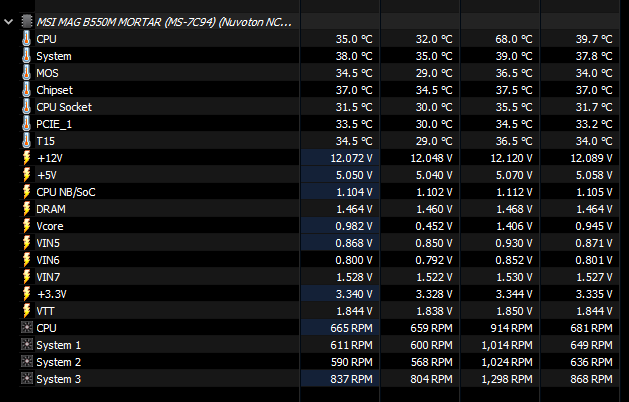This screenshot has height=402, width=629.
Task: Click thermometer icon beside T15
Action: pyautogui.click(x=26, y=141)
